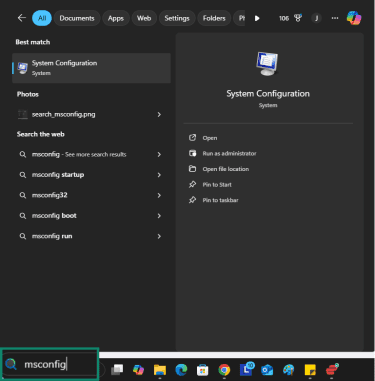The height and width of the screenshot is (381, 375).
Task: Open Outlook from the taskbar
Action: click(x=267, y=370)
